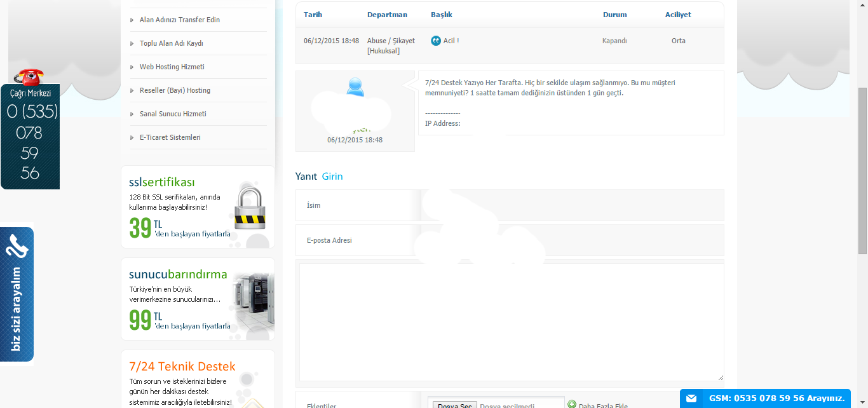Click the 'Abuse / Şikayet [Hukuksal]' department cell

point(391,46)
